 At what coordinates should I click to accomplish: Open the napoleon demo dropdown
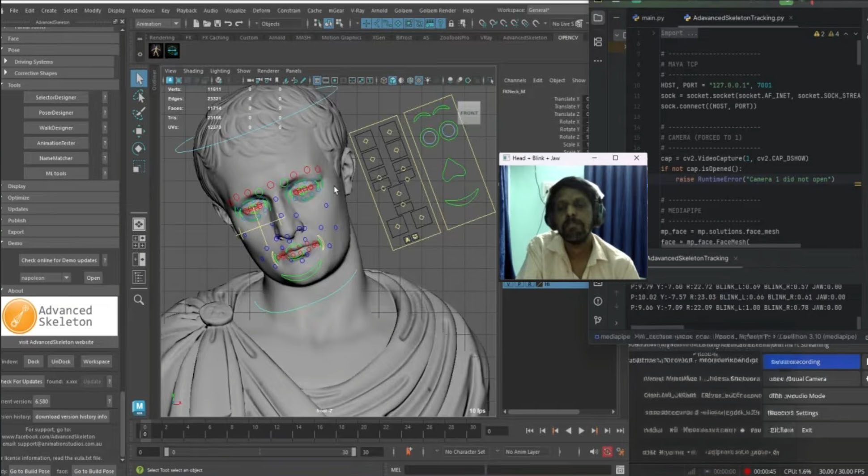pyautogui.click(x=45, y=278)
